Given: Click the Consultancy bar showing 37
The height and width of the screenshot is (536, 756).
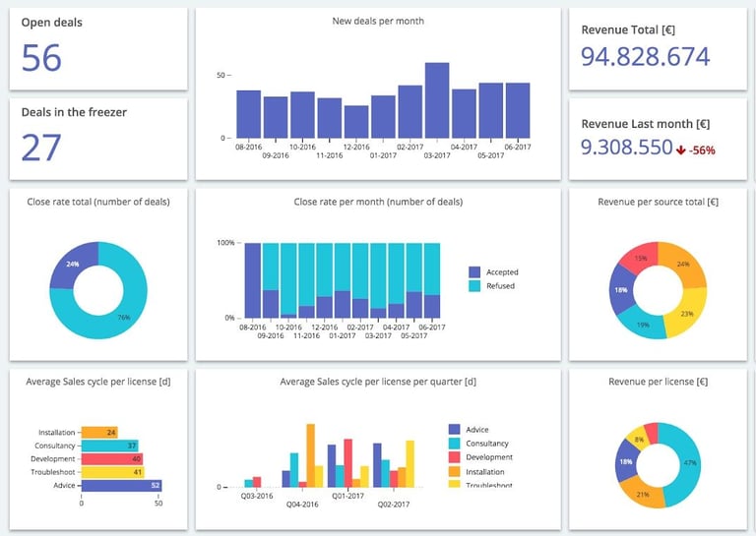Looking at the screenshot, I should [110, 446].
